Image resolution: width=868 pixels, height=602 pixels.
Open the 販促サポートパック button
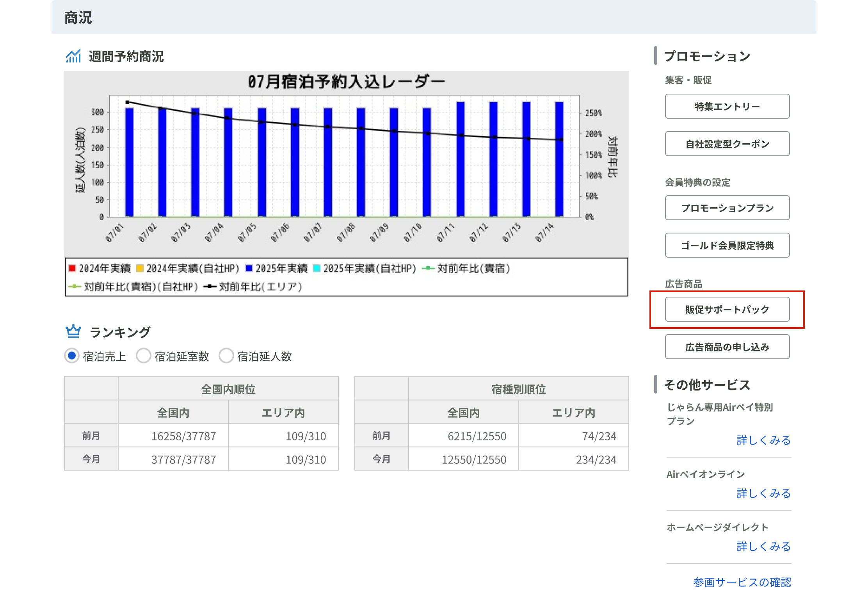point(727,309)
